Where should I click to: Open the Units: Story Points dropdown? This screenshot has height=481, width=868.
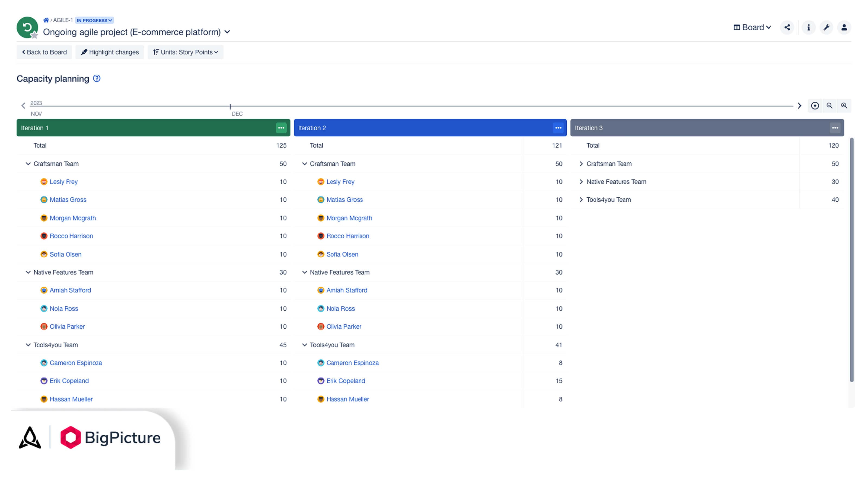click(x=185, y=52)
